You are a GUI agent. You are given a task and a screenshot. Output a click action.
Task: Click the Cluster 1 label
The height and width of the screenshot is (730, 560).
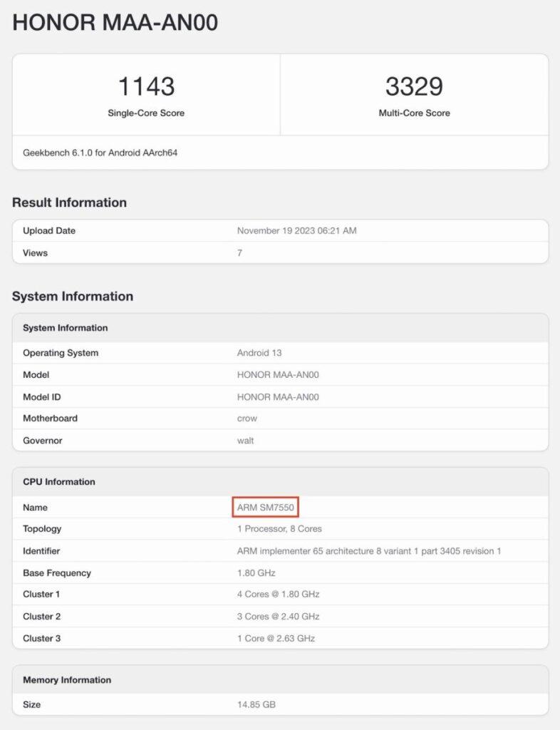coord(41,595)
